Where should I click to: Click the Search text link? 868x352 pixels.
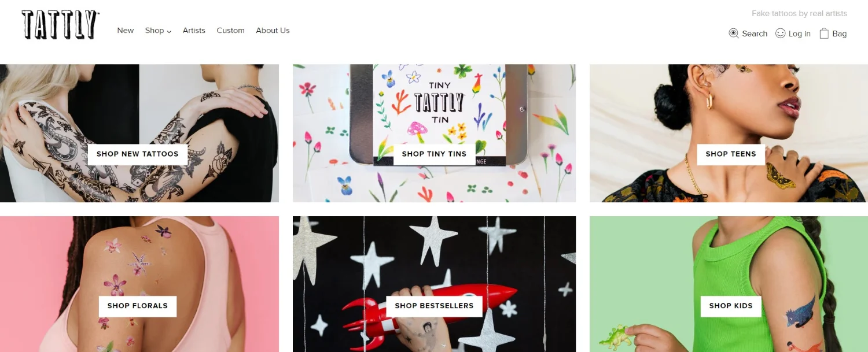click(x=755, y=34)
